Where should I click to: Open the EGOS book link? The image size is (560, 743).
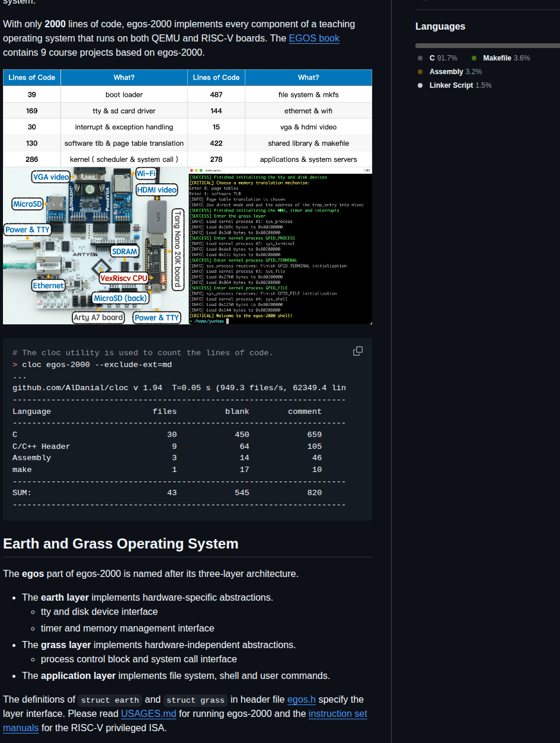coord(314,38)
